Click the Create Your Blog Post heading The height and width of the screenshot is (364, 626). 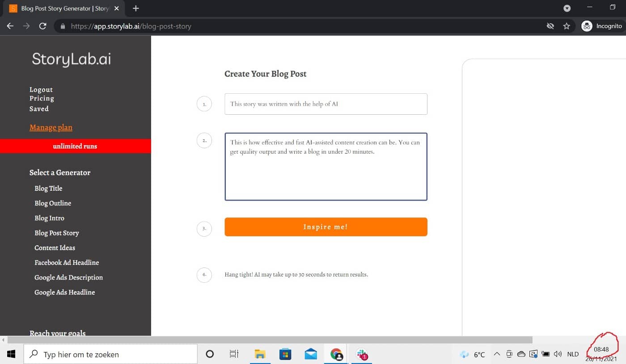266,74
